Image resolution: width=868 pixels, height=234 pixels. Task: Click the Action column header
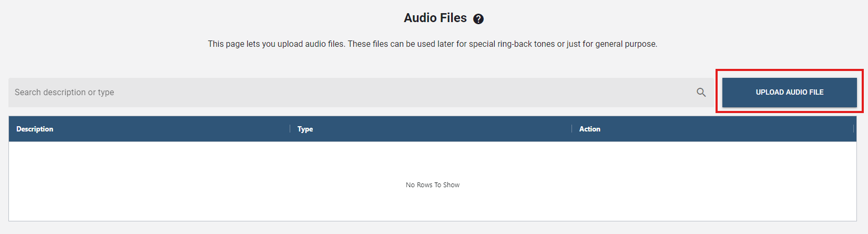(x=589, y=129)
